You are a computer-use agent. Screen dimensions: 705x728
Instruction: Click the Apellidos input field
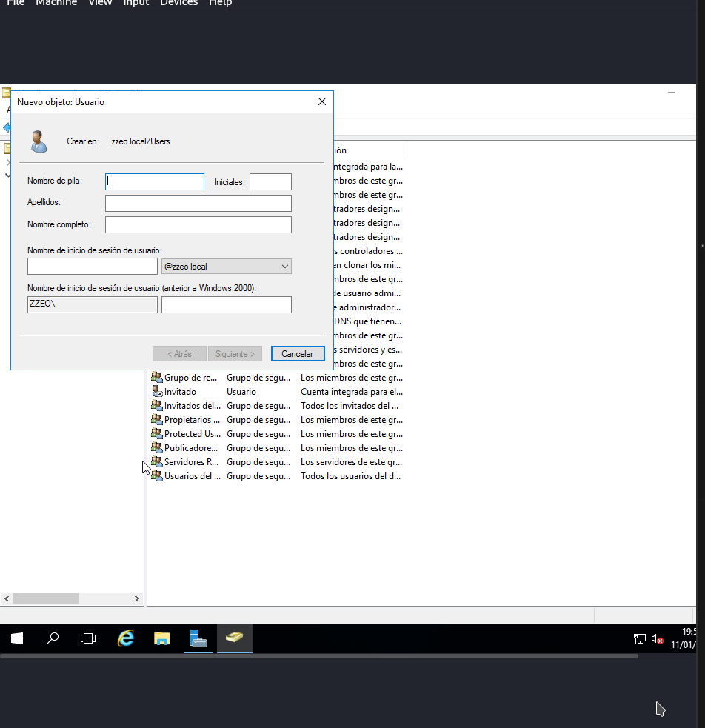pyautogui.click(x=198, y=203)
